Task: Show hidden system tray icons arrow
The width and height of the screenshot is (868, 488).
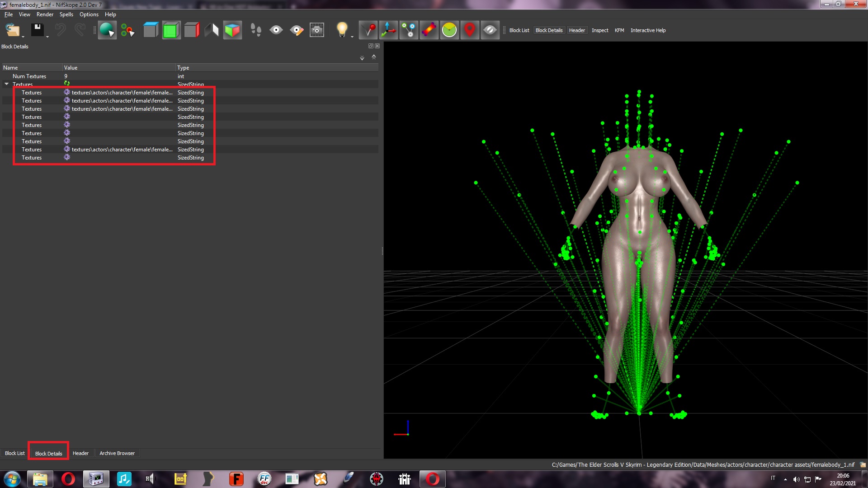Action: (x=785, y=479)
